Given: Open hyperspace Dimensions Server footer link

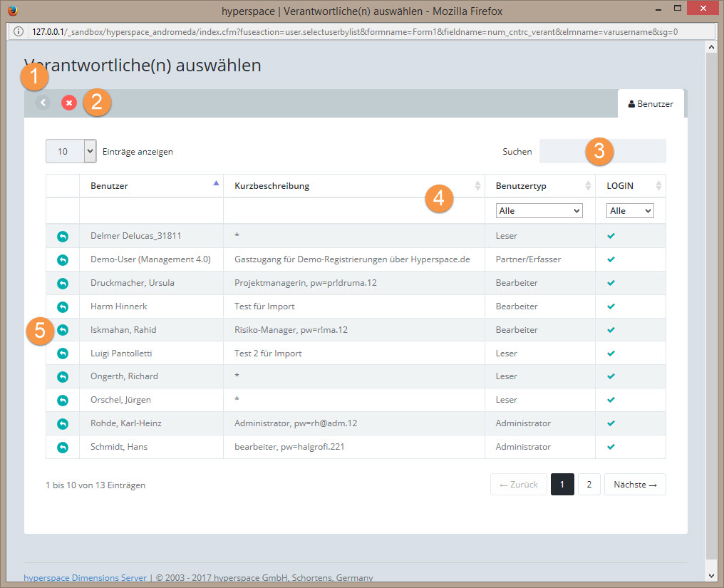Looking at the screenshot, I should (x=86, y=577).
